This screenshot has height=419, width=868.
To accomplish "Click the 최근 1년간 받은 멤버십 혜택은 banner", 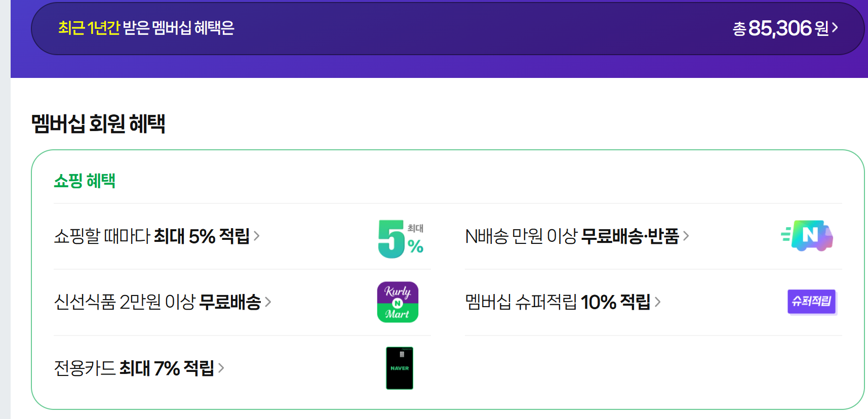I will tap(146, 28).
